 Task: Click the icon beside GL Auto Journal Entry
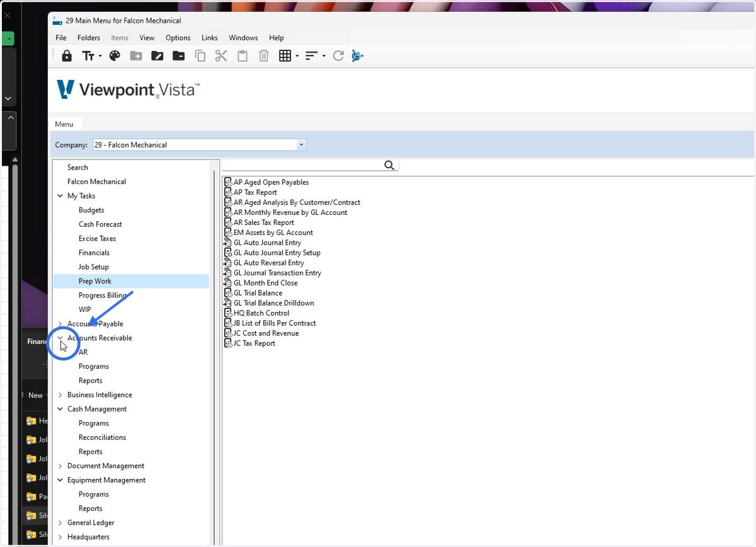pos(228,243)
